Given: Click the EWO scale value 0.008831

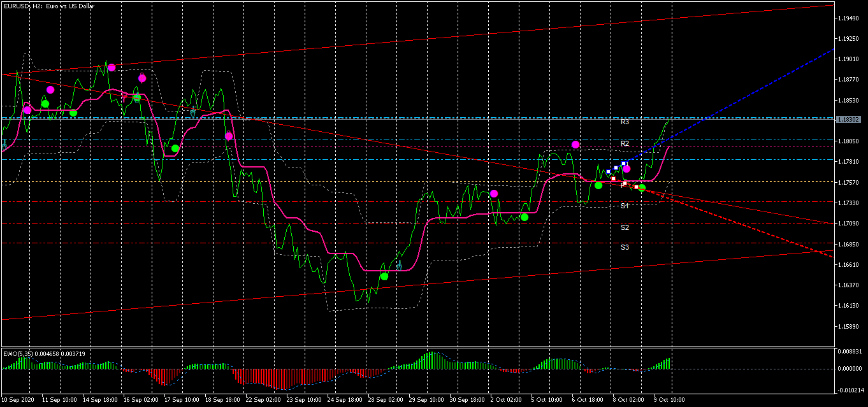Looking at the screenshot, I should click(851, 351).
